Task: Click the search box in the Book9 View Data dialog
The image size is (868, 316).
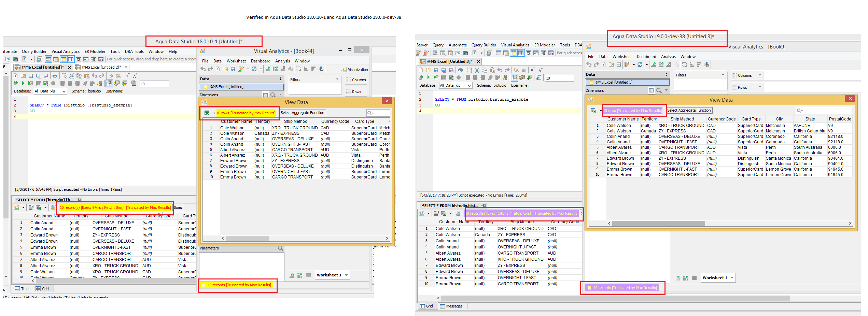Action: 823,111
